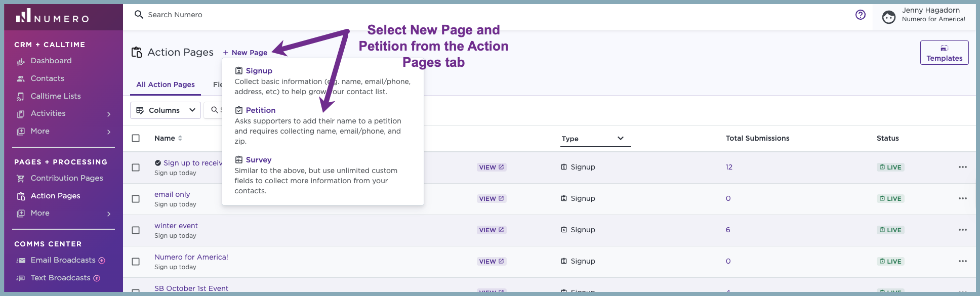Open the Columns dropdown

pyautogui.click(x=166, y=110)
